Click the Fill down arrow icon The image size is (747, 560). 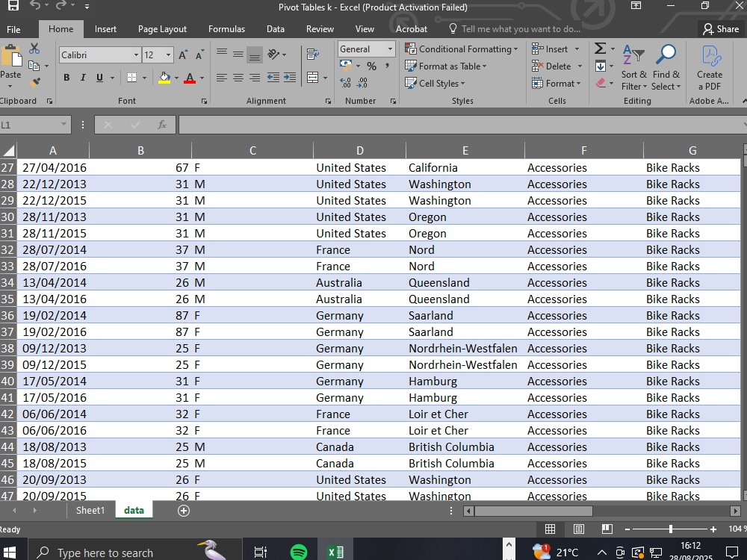click(601, 66)
